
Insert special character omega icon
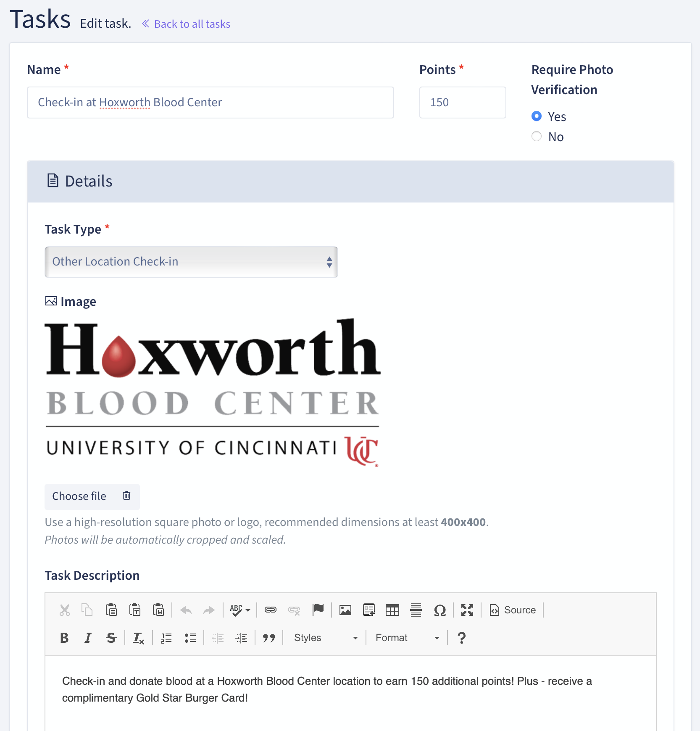click(440, 610)
